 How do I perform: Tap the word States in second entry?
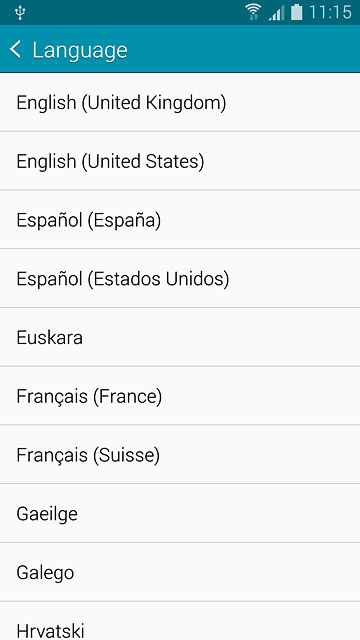[x=172, y=161]
